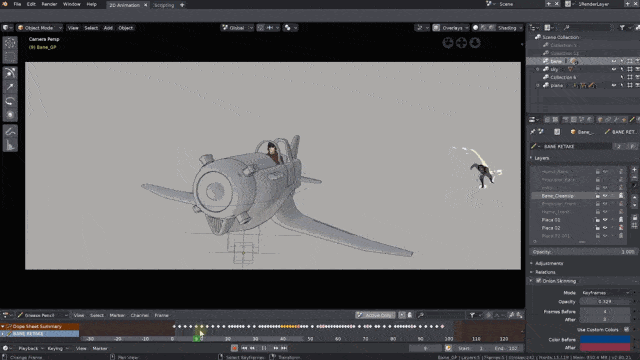Open the Overlays popover button
The height and width of the screenshot is (360, 640).
[451, 28]
